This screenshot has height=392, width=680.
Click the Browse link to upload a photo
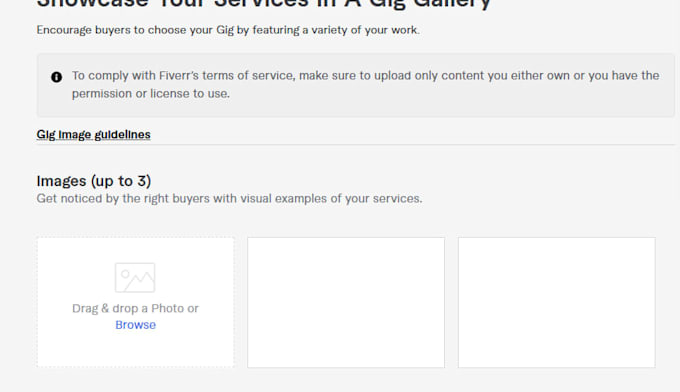point(135,325)
